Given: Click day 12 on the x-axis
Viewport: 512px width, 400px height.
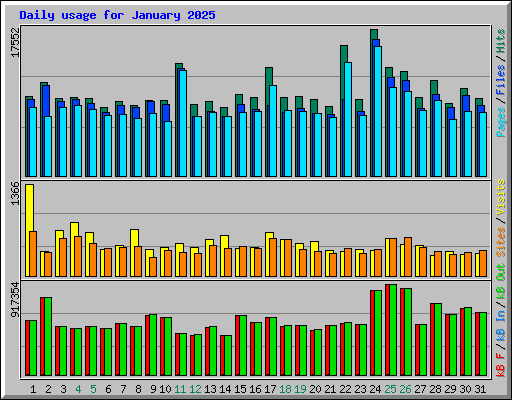Looking at the screenshot, I should click(x=195, y=389).
